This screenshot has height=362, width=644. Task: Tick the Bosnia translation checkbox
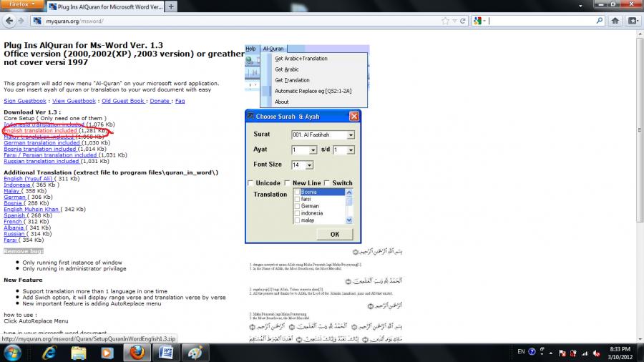297,192
